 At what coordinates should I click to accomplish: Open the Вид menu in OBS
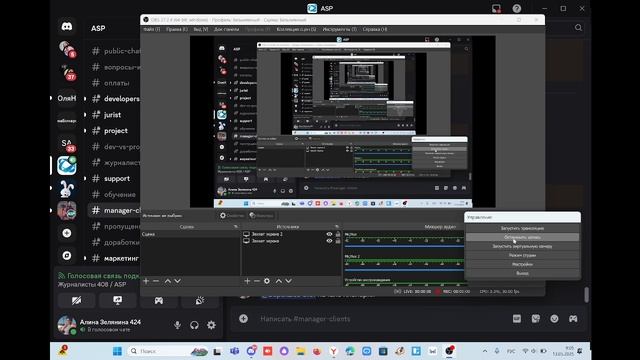(200, 29)
